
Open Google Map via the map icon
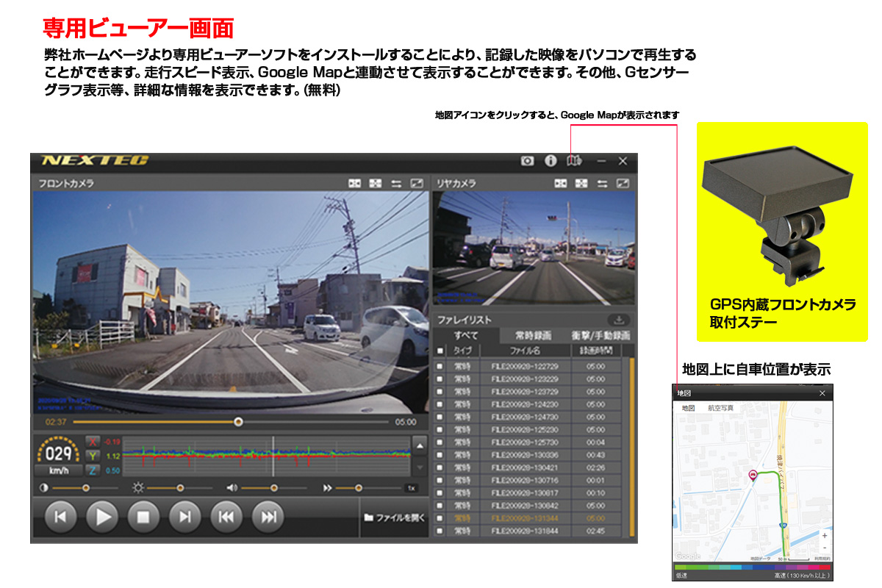[x=573, y=161]
